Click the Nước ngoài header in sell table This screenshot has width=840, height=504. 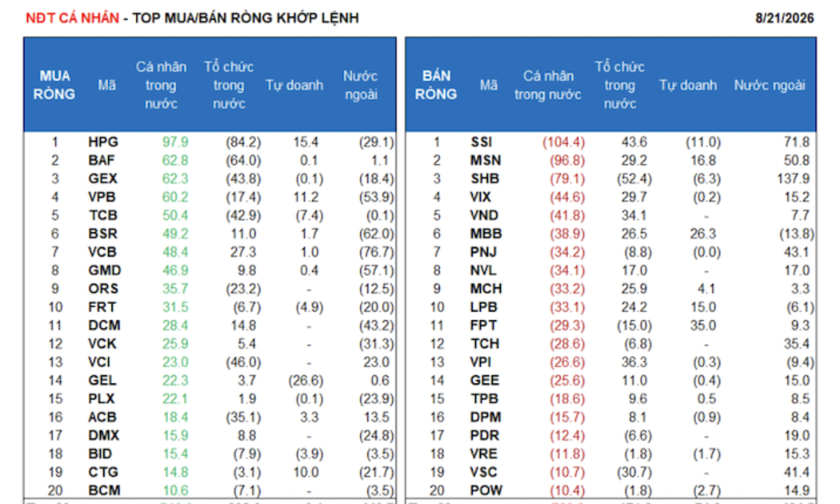click(770, 85)
